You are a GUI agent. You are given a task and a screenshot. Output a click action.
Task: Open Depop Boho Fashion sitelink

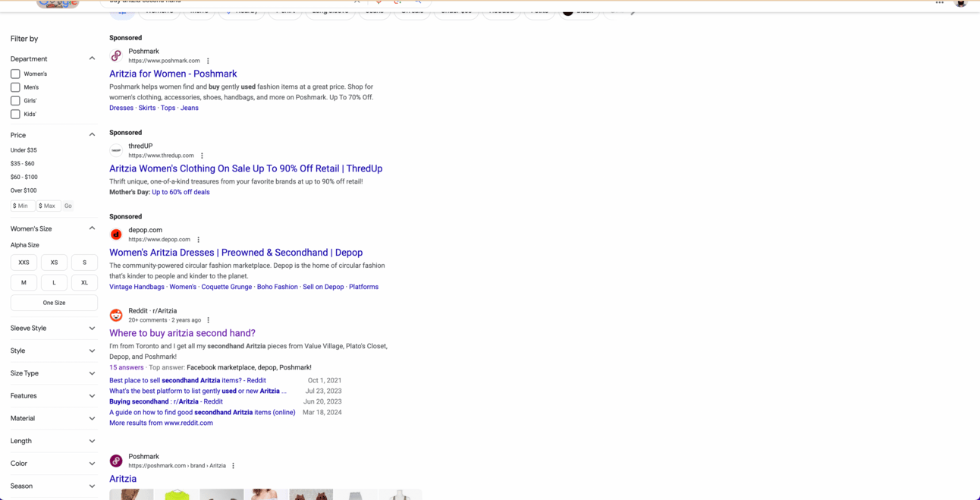pyautogui.click(x=277, y=287)
